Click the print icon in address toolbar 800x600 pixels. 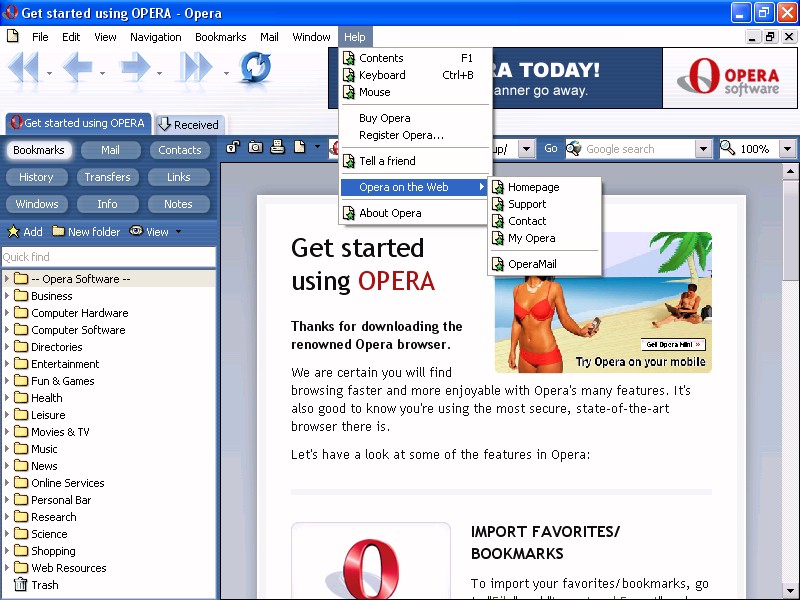[x=278, y=149]
